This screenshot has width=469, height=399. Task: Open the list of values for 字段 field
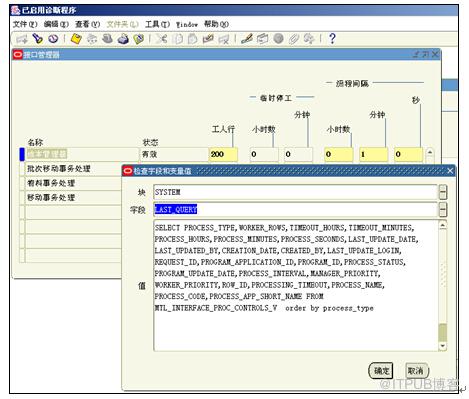(x=443, y=210)
